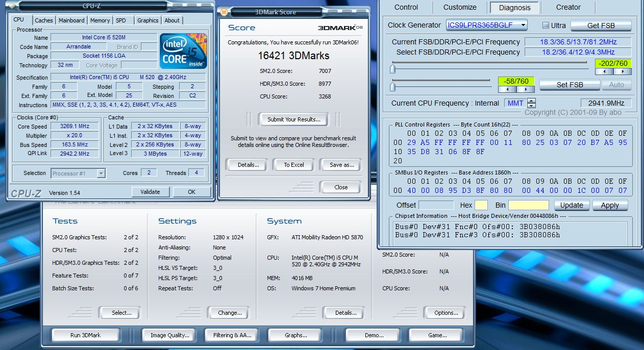Click the Chipset Information text box
Screen dimensions: 644x350
(x=510, y=234)
